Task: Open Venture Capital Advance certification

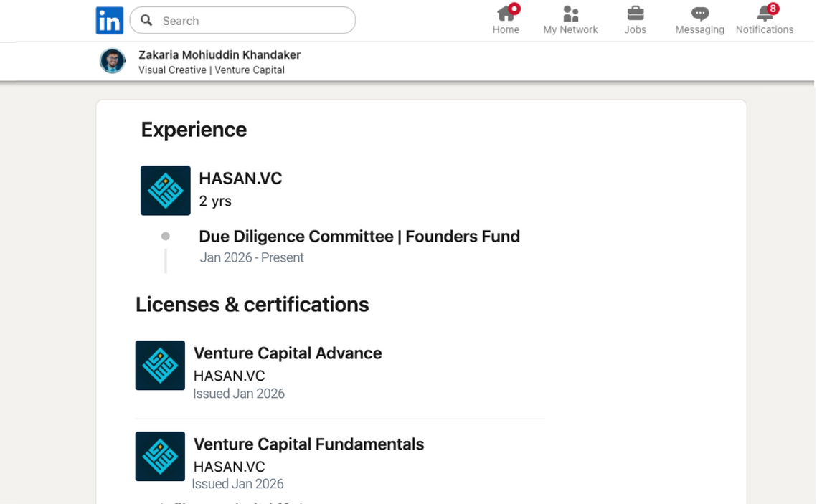Action: pyautogui.click(x=288, y=353)
